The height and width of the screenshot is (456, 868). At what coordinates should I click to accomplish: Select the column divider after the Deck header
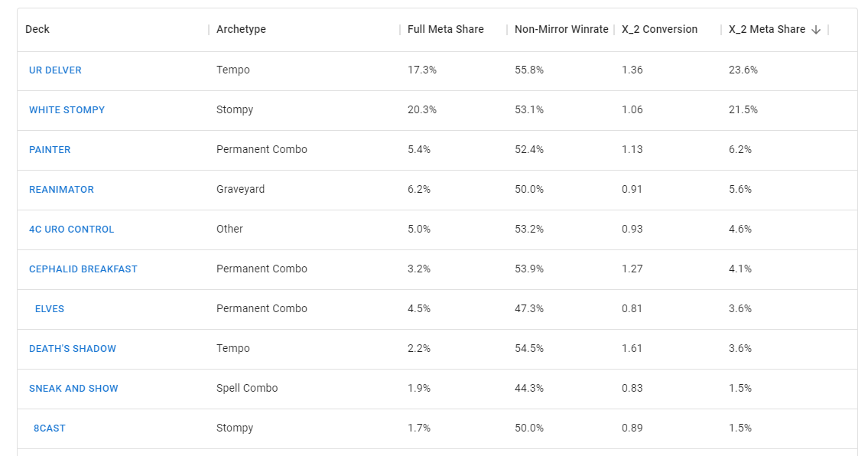pos(209,30)
